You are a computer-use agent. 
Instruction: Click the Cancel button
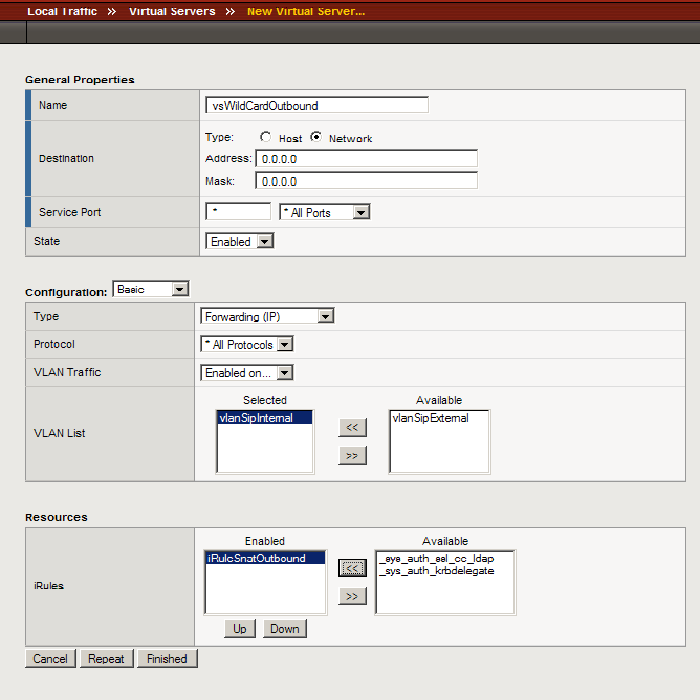pos(50,659)
